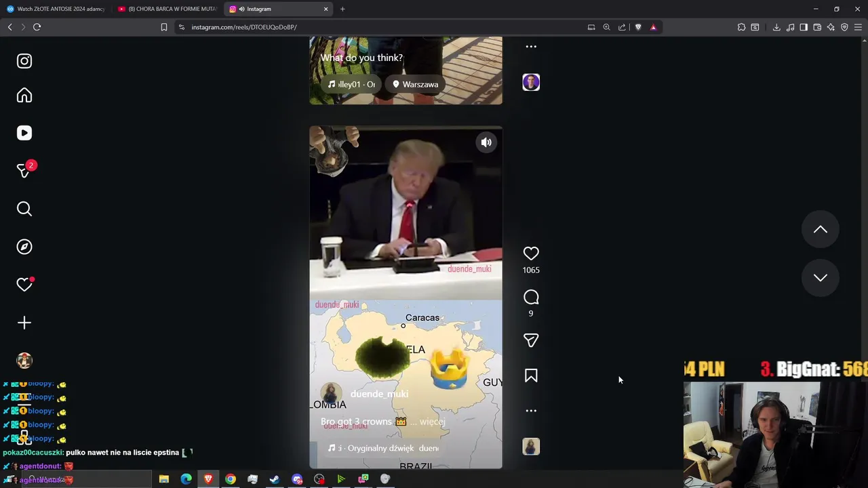
Task: Go back in browser history
Action: point(9,27)
